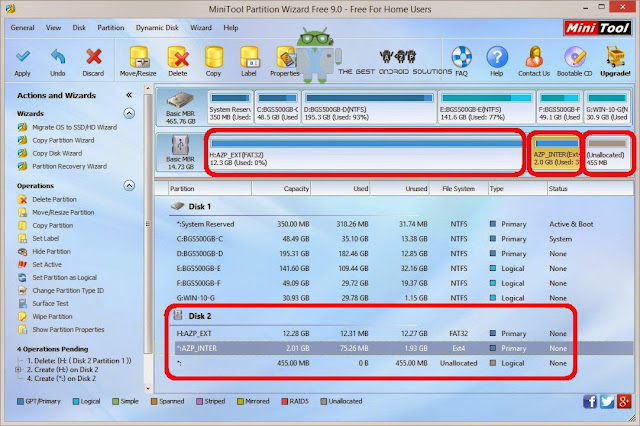Select the Move/Resize toolbar icon

tap(138, 56)
